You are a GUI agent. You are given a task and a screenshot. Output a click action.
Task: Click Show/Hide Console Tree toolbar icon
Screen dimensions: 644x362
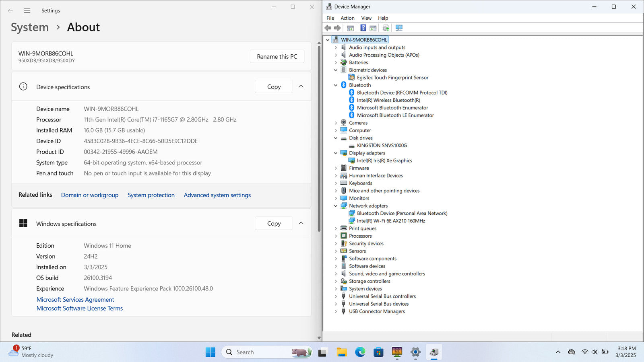click(350, 28)
